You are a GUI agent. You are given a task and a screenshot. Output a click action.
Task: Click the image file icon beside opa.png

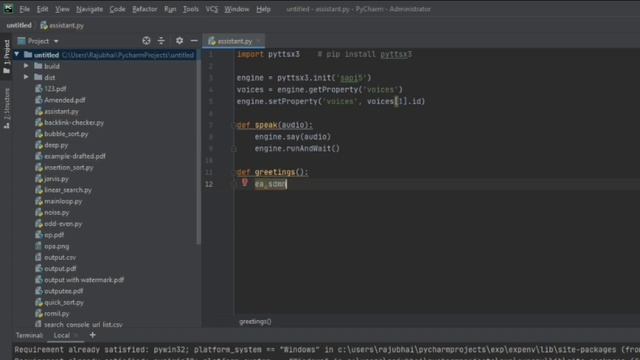[38, 246]
